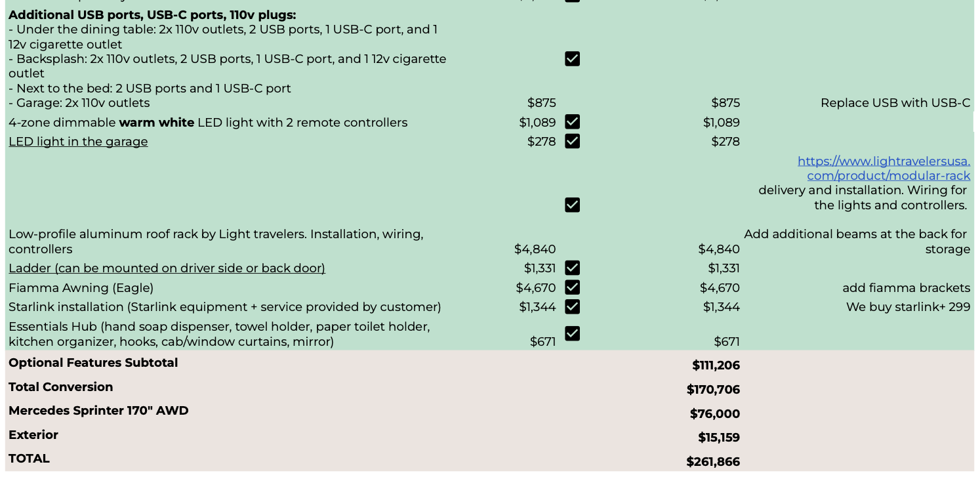The width and height of the screenshot is (980, 479).
Task: Select the 'Replace USB with USB-C' note cell
Action: pos(895,103)
